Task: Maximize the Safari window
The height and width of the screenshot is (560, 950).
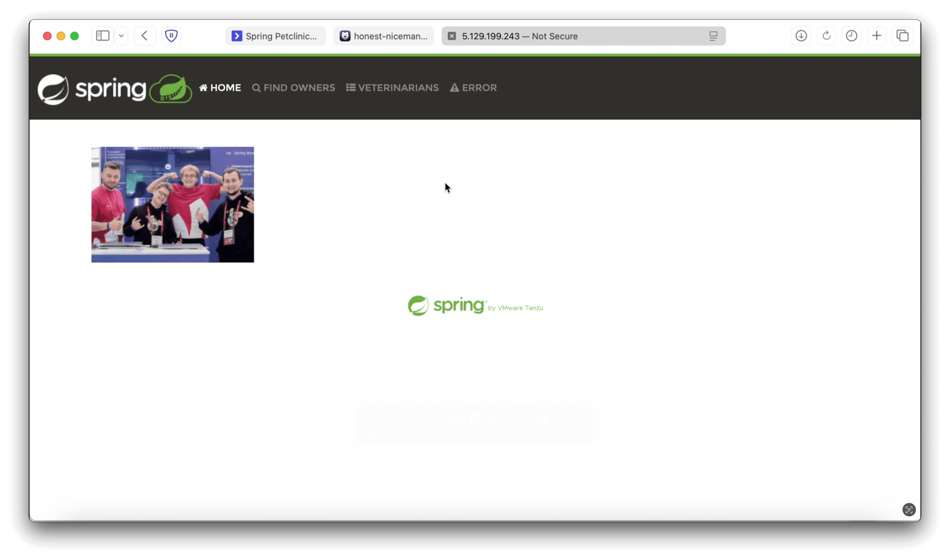Action: coord(75,36)
